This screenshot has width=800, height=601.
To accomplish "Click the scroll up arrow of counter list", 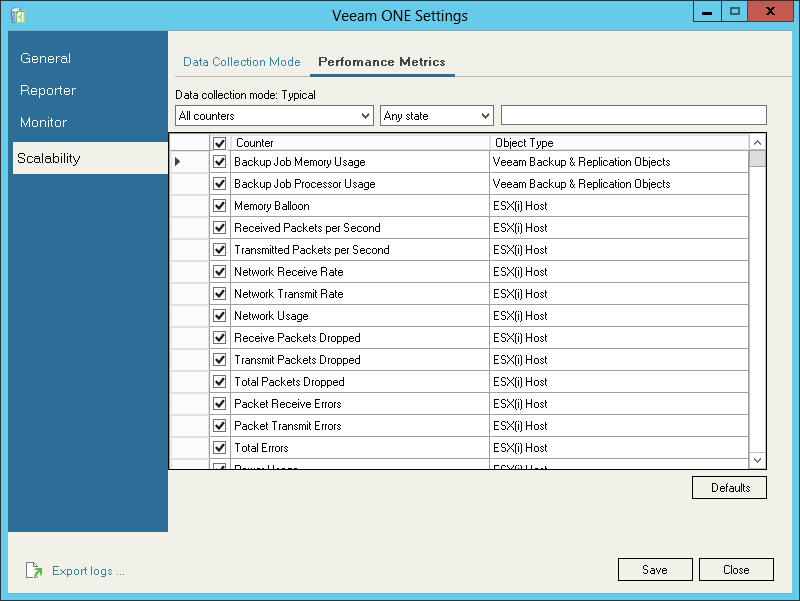I will 757,143.
